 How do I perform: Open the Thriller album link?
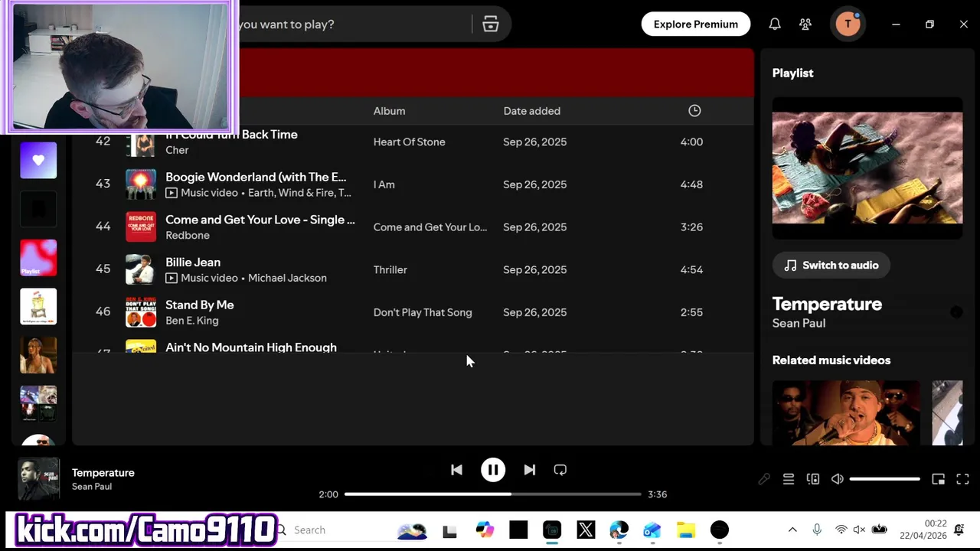[x=390, y=269]
